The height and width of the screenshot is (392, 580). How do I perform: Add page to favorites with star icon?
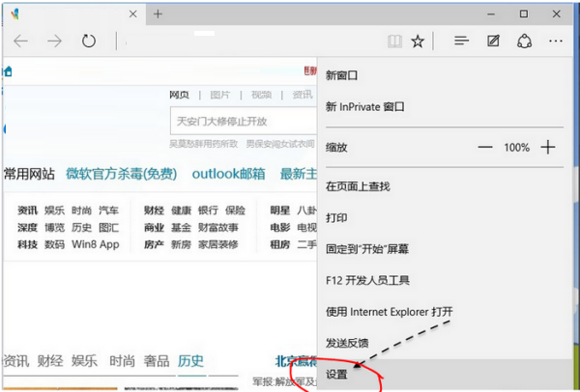pyautogui.click(x=418, y=42)
